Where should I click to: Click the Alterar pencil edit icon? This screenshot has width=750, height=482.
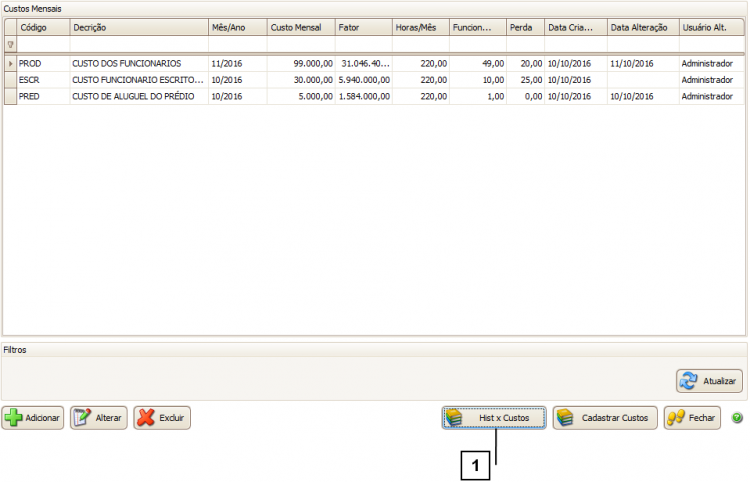click(83, 418)
